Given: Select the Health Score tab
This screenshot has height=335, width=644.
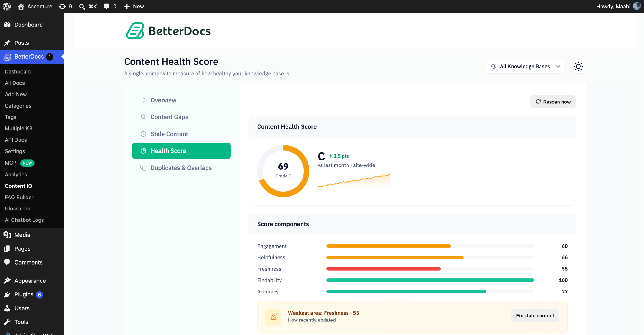Looking at the screenshot, I should click(181, 151).
